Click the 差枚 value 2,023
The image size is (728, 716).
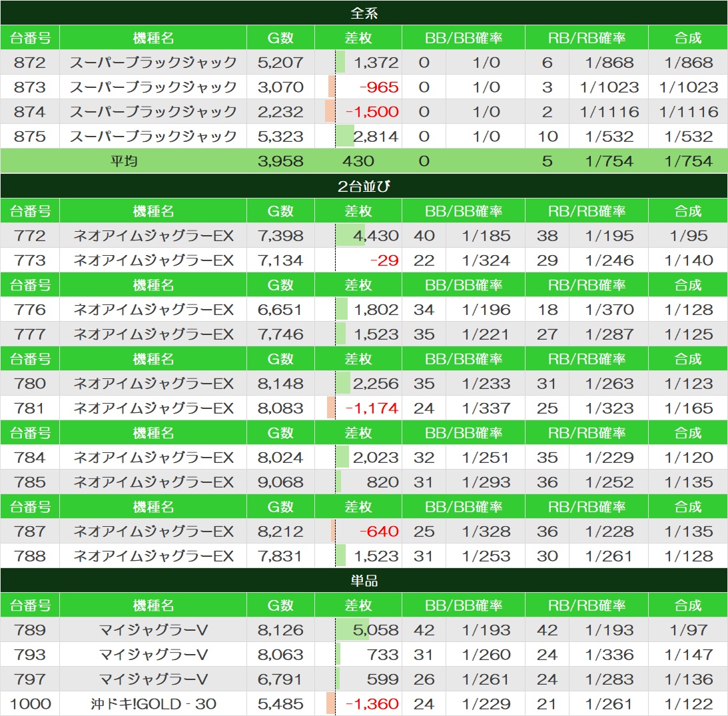pyautogui.click(x=376, y=457)
